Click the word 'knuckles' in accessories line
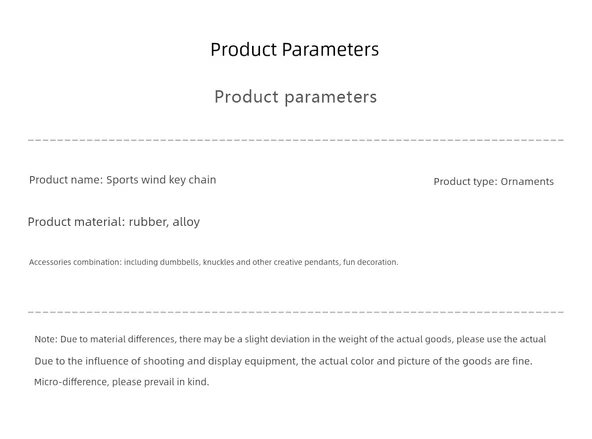Screen dimensions: 592x439 coord(219,262)
